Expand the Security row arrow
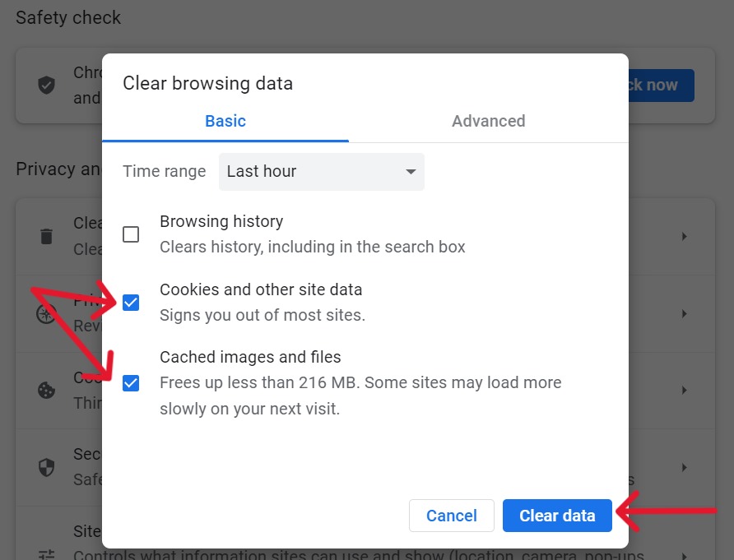The width and height of the screenshot is (734, 560). [x=685, y=467]
